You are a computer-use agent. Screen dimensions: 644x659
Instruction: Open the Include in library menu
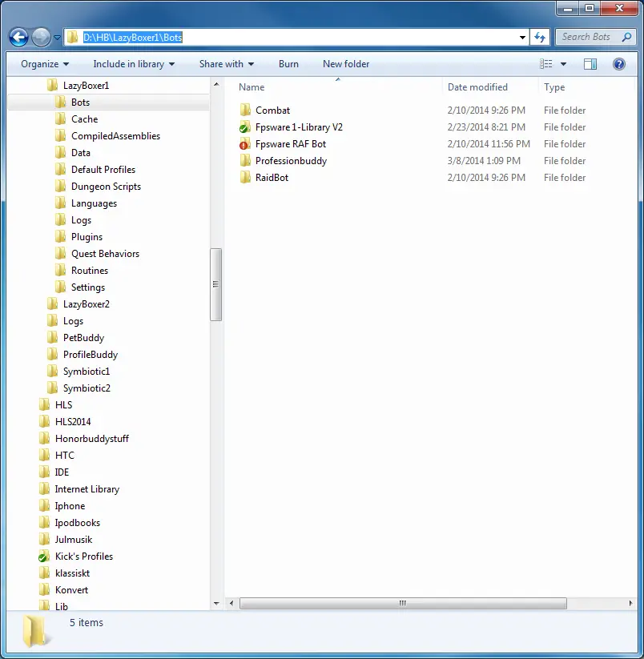click(x=134, y=64)
